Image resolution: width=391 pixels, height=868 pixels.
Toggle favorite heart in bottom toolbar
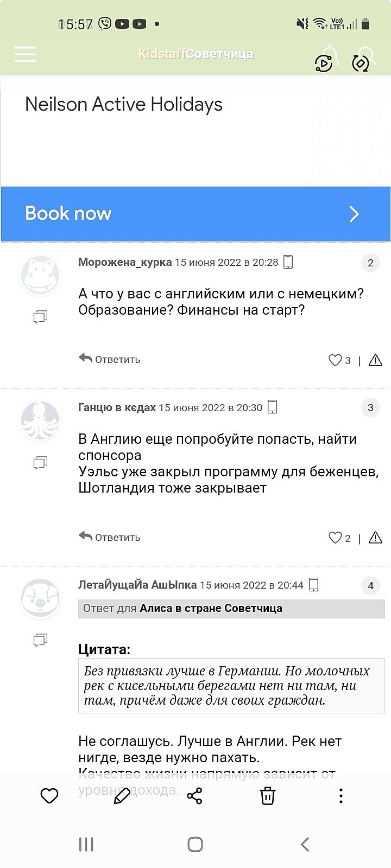49,796
